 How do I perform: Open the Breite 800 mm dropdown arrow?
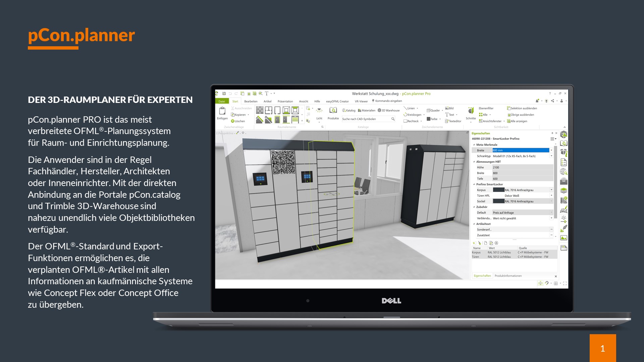tap(551, 150)
